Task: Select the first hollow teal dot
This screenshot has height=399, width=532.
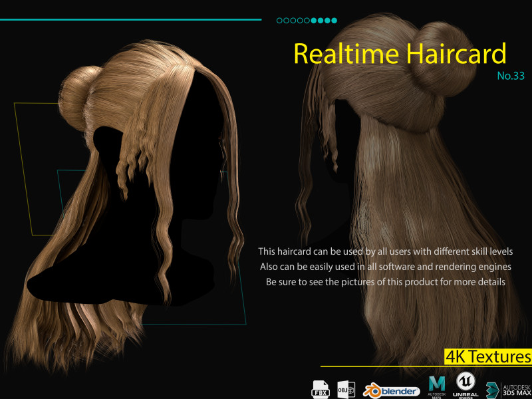Action: click(279, 21)
